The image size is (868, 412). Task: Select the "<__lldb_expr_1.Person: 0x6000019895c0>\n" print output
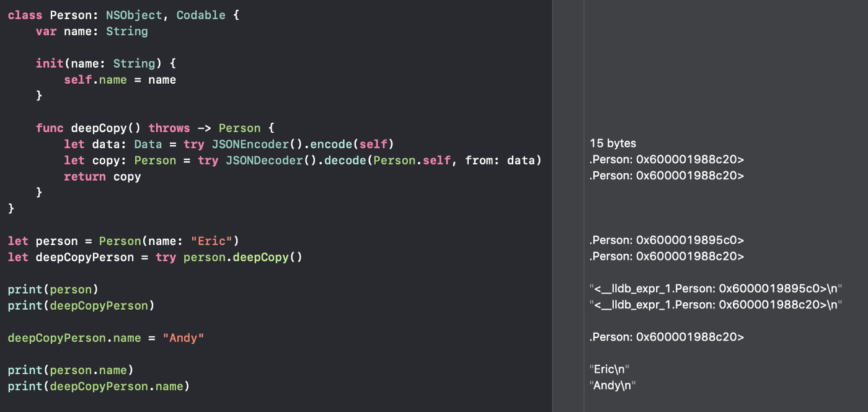(x=715, y=289)
